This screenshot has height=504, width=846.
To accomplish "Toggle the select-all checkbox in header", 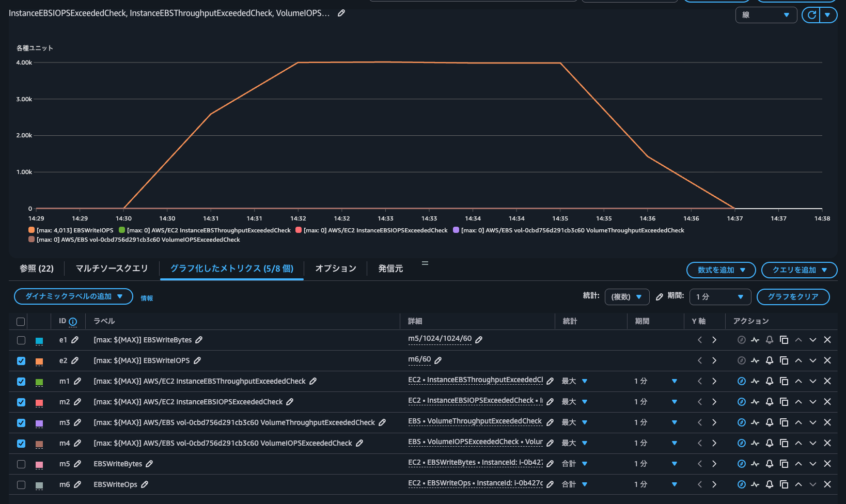I will pyautogui.click(x=21, y=322).
